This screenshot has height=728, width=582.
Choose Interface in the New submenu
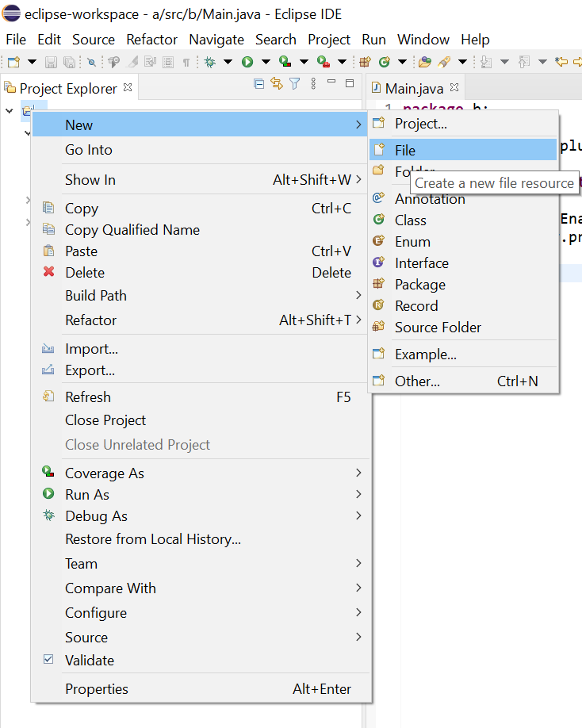coord(463,262)
